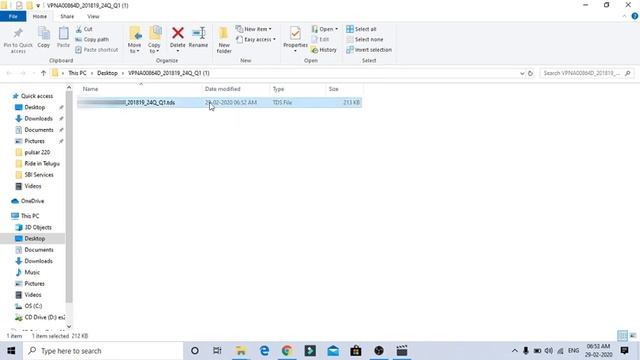Create a New folder

pyautogui.click(x=224, y=40)
